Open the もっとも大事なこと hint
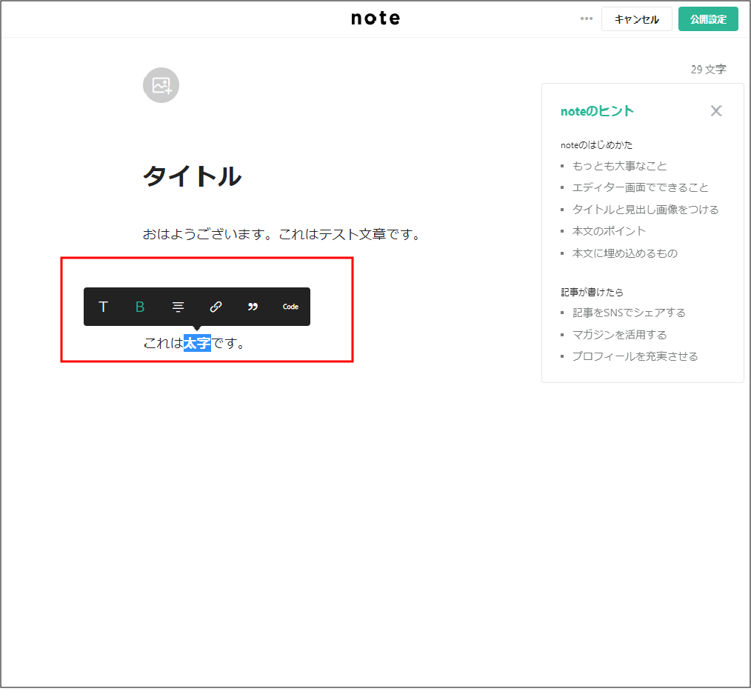 click(x=619, y=166)
